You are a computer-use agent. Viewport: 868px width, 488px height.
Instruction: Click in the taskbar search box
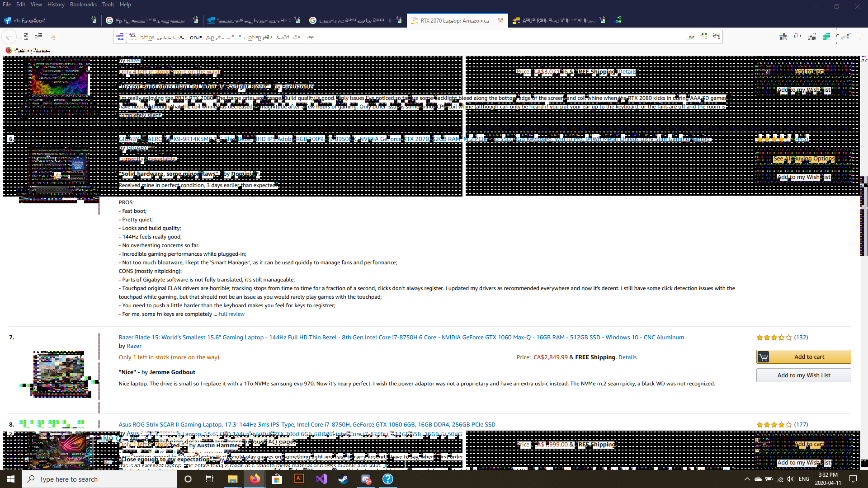(99, 479)
